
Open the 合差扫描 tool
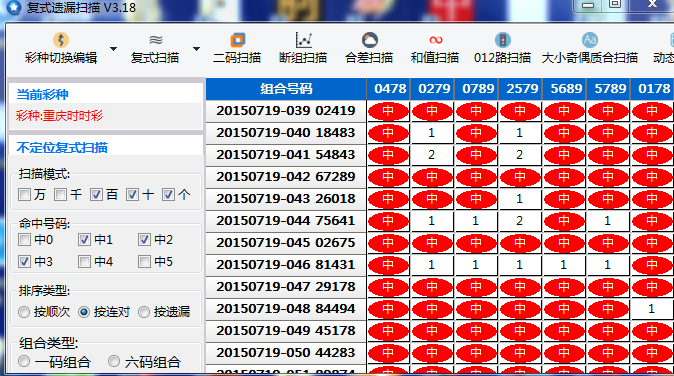tap(369, 48)
